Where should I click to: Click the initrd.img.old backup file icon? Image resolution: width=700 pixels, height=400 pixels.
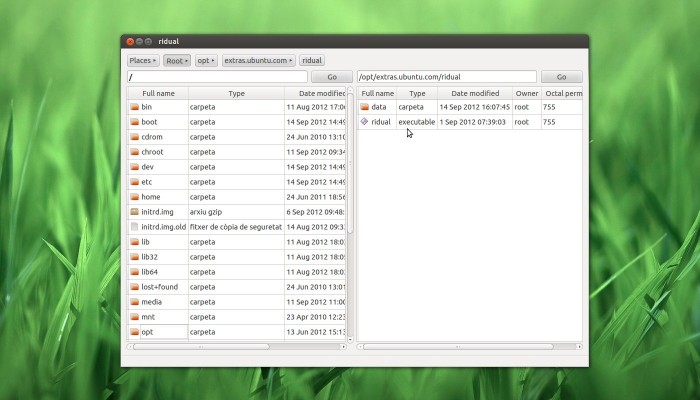[x=134, y=227]
